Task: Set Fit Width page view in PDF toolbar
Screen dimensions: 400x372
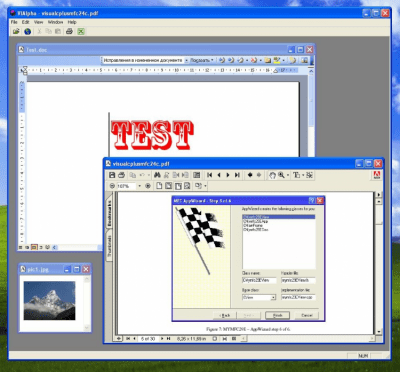Action: point(178,186)
